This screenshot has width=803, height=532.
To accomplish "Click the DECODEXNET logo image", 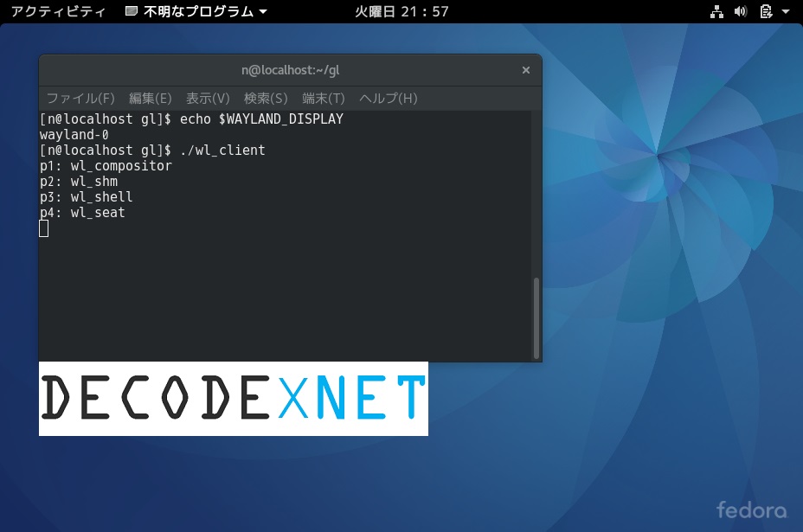I will pos(234,399).
